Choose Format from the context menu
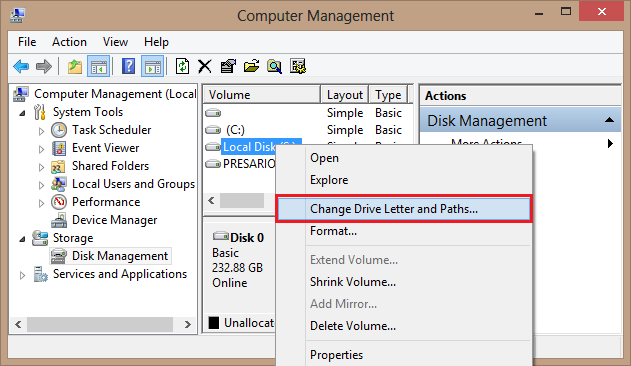The width and height of the screenshot is (631, 366). tap(404, 231)
